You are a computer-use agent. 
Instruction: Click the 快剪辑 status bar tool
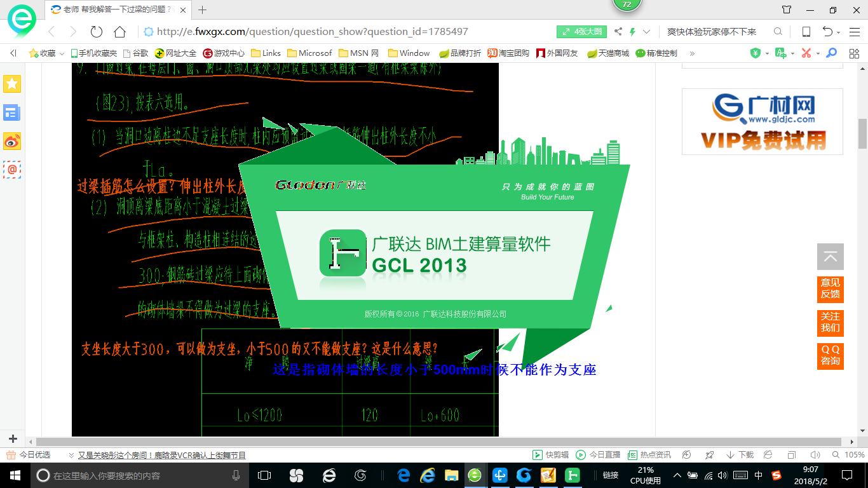tap(551, 455)
